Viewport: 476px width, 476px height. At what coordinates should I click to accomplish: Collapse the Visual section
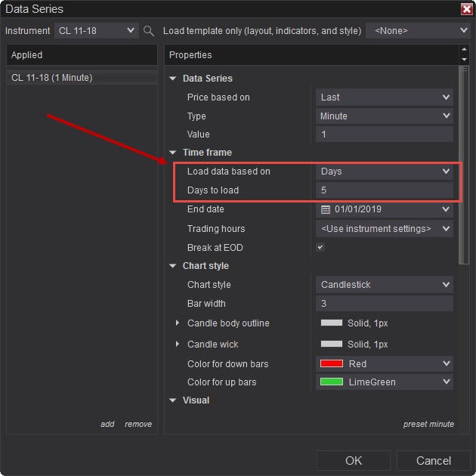[x=173, y=400]
